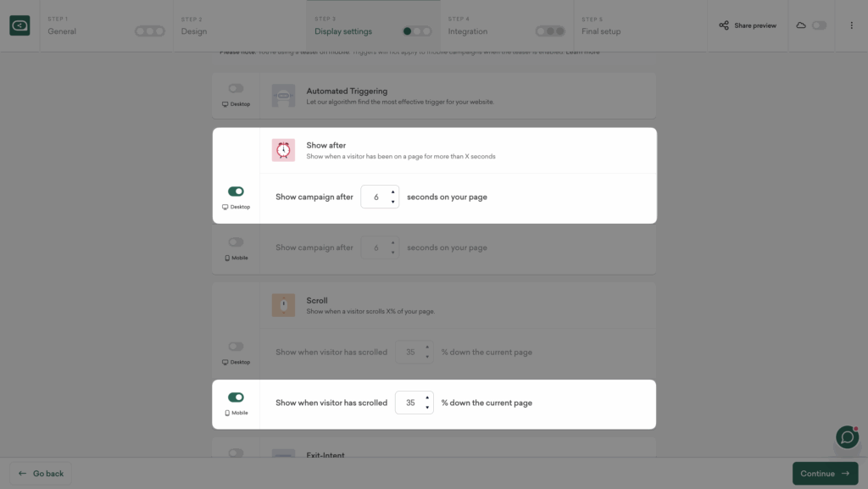868x489 pixels.
Task: Toggle the switch next to the cloud icon
Action: [819, 25]
